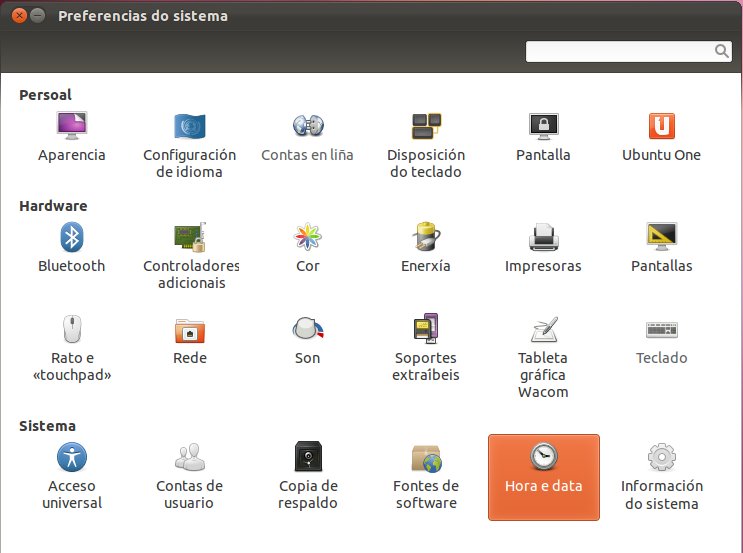Open the Aparencia settings
Screen dimensions: 743x553
click(72, 137)
